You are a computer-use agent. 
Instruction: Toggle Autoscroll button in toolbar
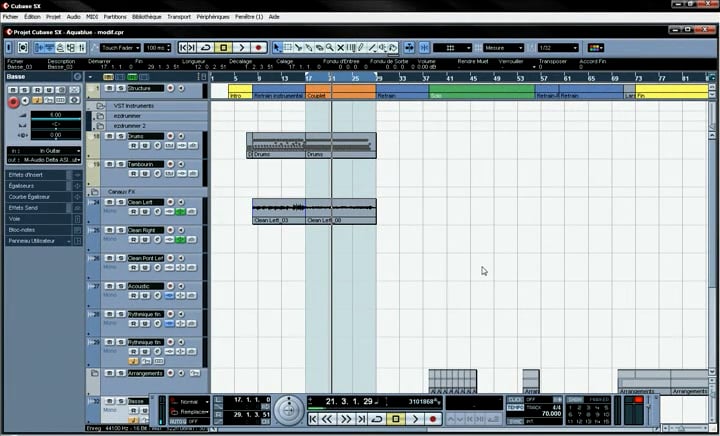409,48
